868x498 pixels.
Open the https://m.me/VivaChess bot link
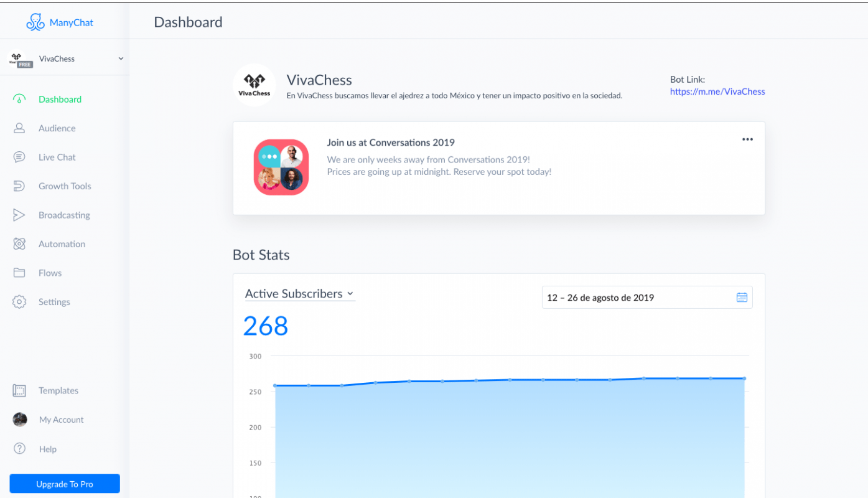tap(717, 92)
